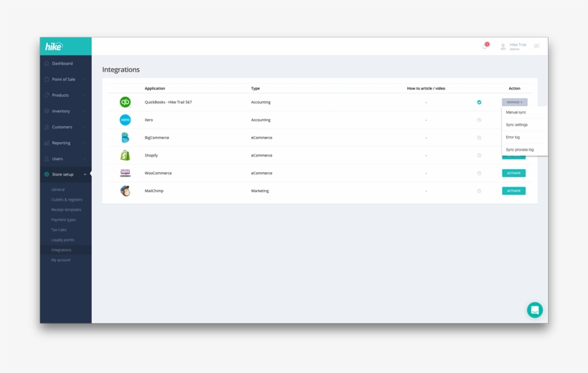The height and width of the screenshot is (373, 588).
Task: Toggle Shopify status check mark
Action: point(479,156)
